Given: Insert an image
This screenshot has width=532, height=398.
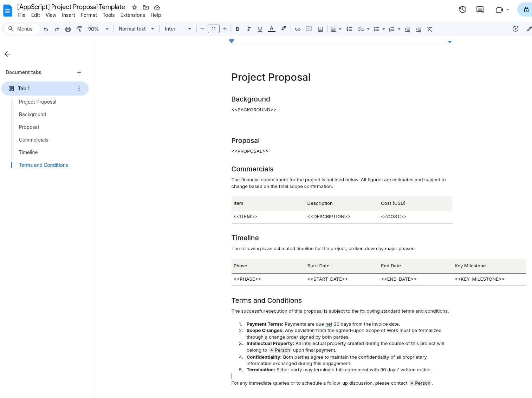Looking at the screenshot, I should [x=320, y=29].
